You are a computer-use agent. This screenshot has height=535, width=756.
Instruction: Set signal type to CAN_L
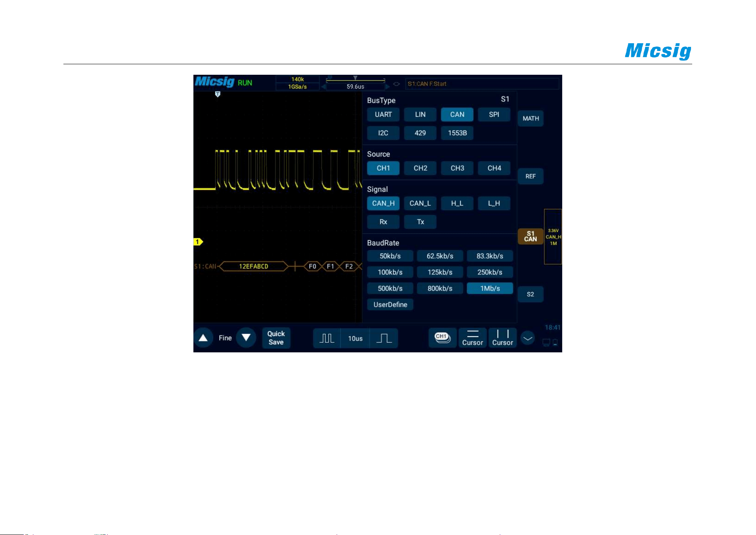[420, 203]
